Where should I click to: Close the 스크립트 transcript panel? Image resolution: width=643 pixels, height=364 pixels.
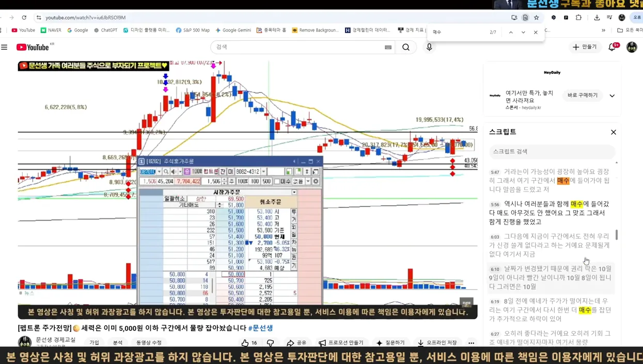click(x=614, y=132)
